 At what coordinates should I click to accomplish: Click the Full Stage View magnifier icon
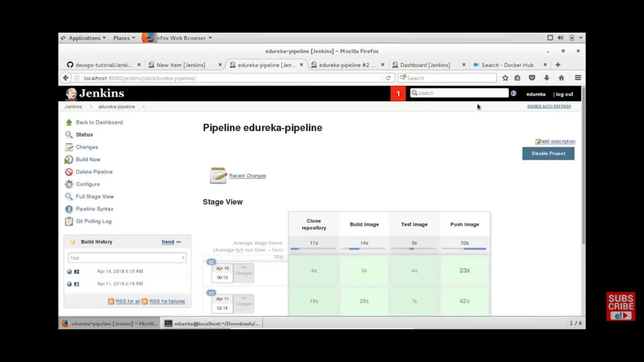click(x=69, y=197)
